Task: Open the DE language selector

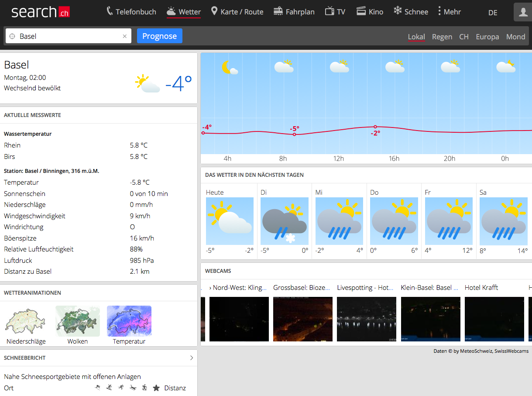Action: tap(493, 13)
